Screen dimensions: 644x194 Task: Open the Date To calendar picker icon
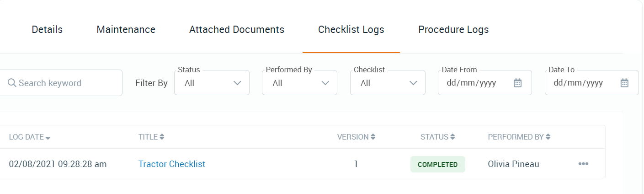click(624, 83)
